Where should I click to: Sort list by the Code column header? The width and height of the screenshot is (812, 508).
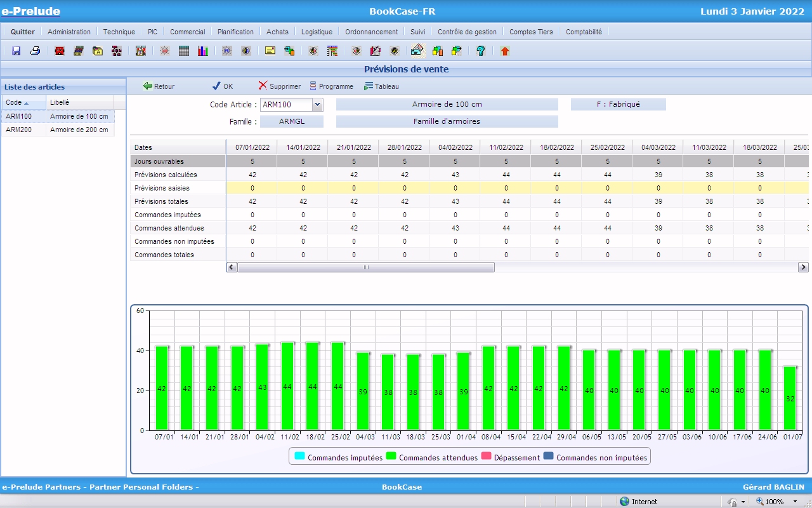coord(23,102)
